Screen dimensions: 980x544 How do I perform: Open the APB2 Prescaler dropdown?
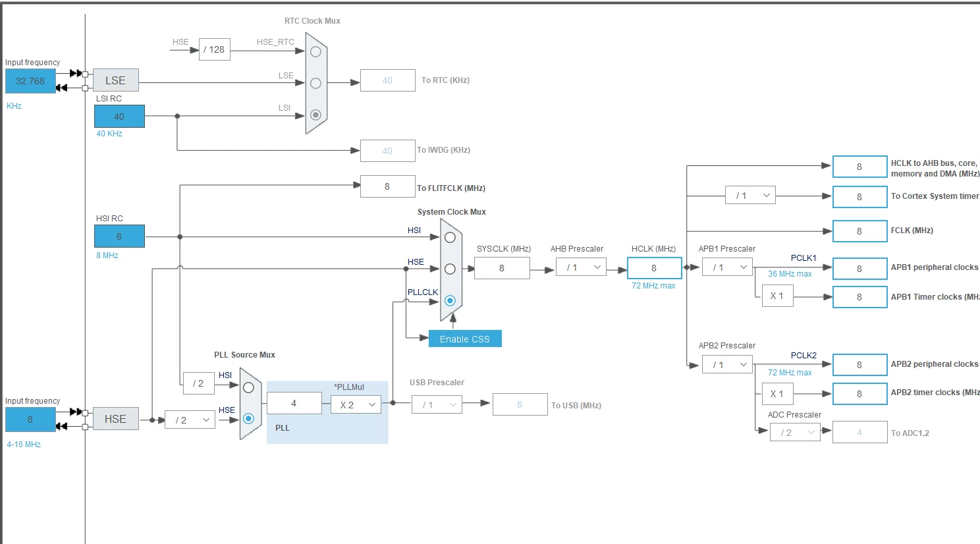coord(727,364)
